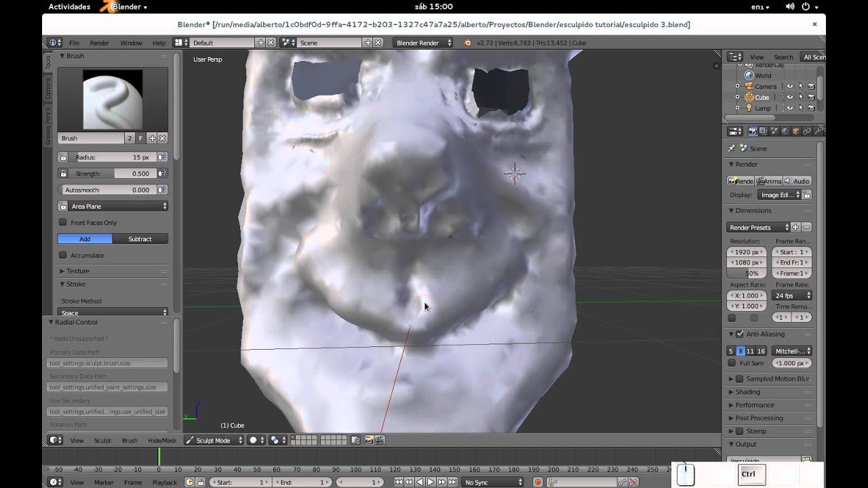Enable Accumulate checkbox
This screenshot has height=488, width=868.
click(63, 255)
